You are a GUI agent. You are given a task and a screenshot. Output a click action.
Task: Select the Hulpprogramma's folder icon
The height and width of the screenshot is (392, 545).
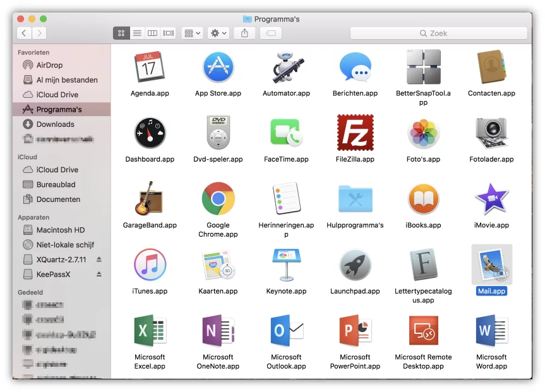pos(355,198)
